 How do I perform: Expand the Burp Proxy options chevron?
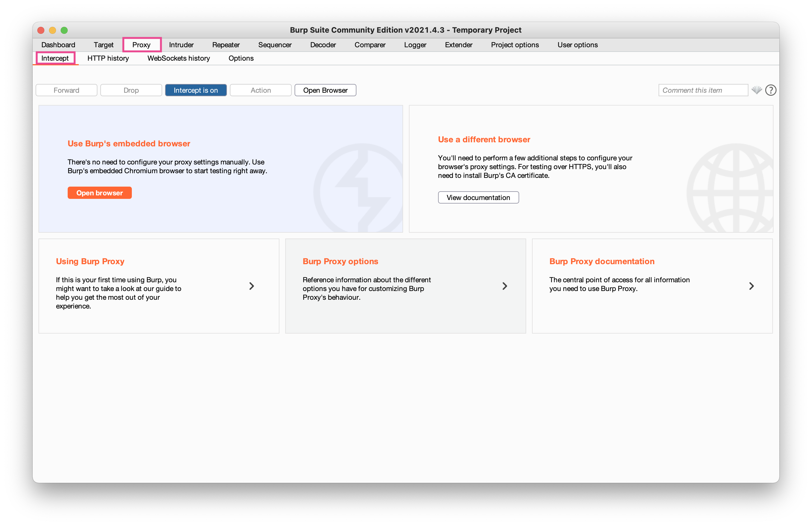click(505, 286)
